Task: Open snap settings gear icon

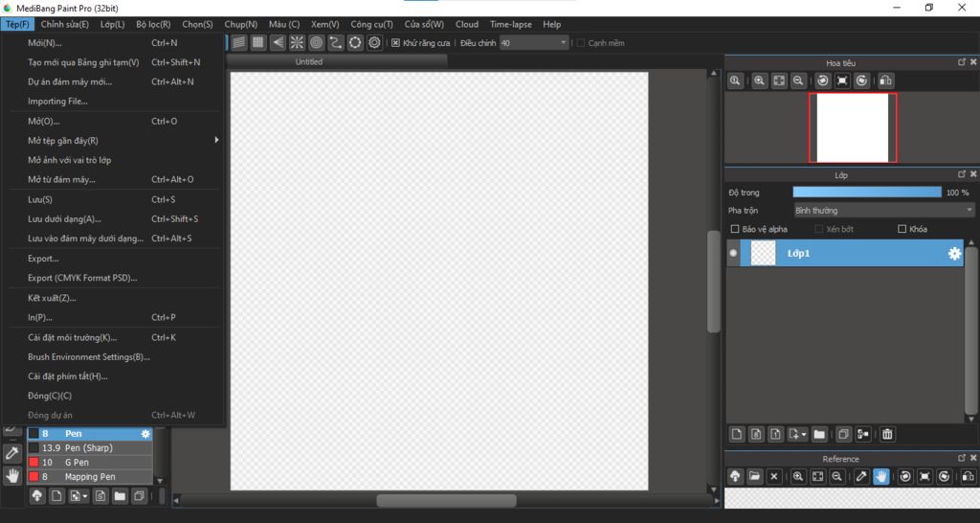Action: 374,42
